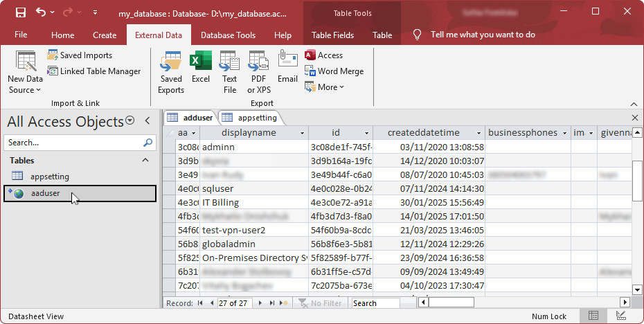
Task: Click the Undo arrow icon
Action: [40, 12]
